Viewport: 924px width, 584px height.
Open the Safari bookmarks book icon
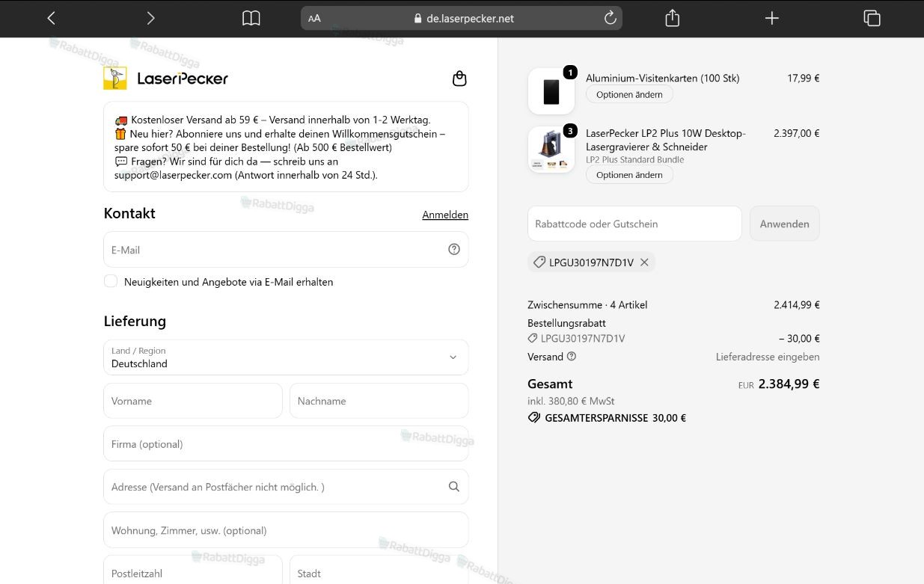(x=251, y=18)
